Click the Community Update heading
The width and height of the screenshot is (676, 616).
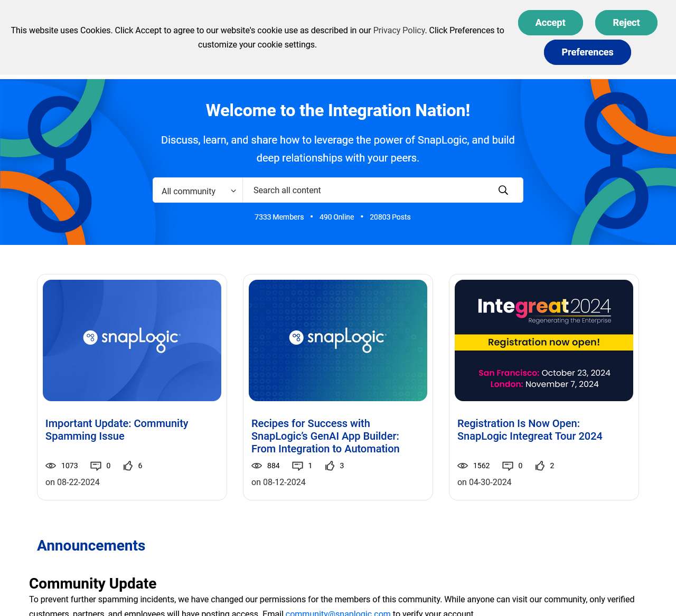coord(92,583)
